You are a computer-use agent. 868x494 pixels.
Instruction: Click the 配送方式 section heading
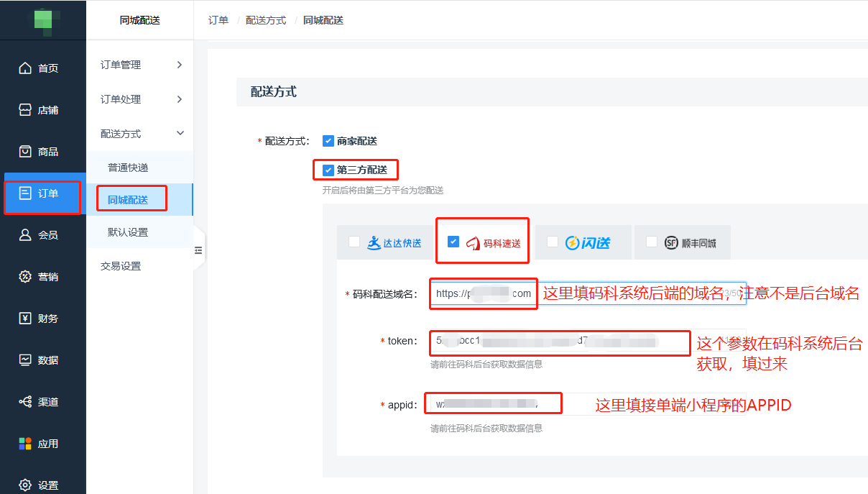point(274,92)
